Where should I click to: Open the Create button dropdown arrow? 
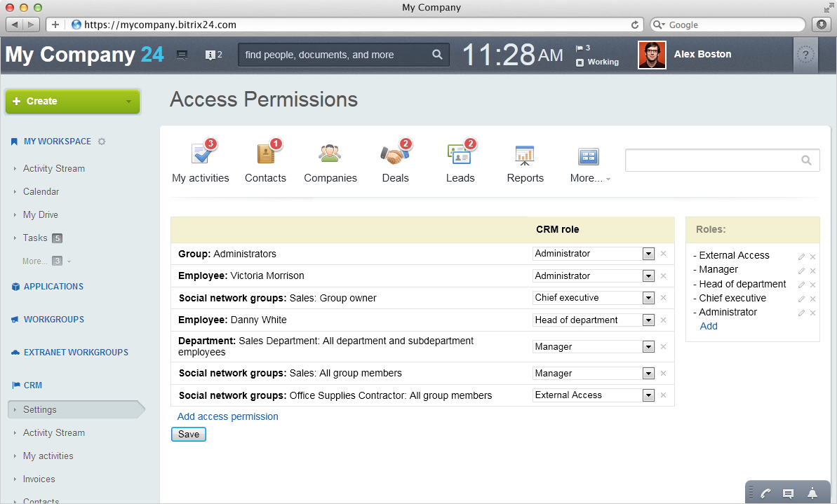(128, 102)
